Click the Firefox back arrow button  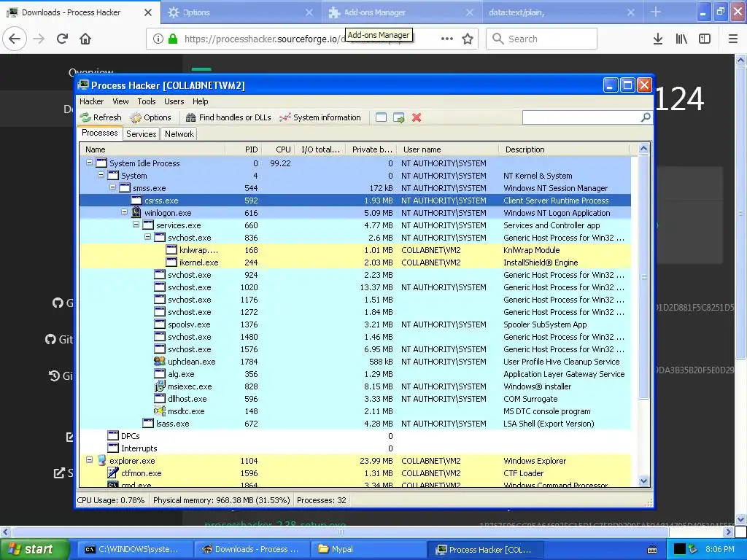coord(15,39)
